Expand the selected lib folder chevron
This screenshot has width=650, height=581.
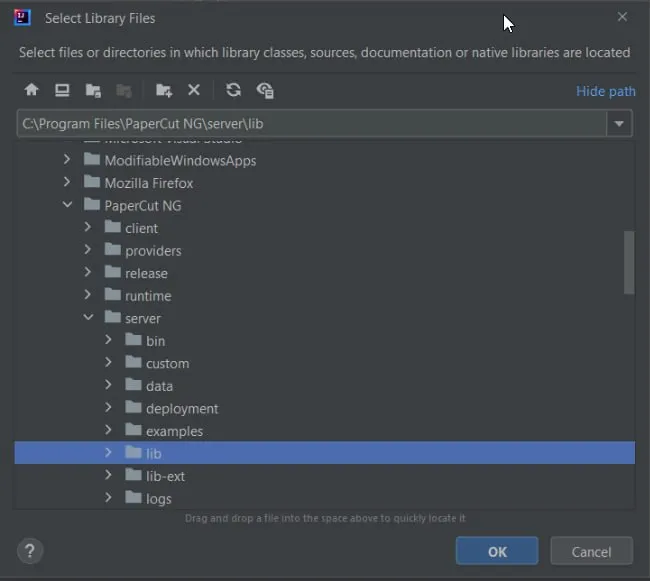(108, 452)
